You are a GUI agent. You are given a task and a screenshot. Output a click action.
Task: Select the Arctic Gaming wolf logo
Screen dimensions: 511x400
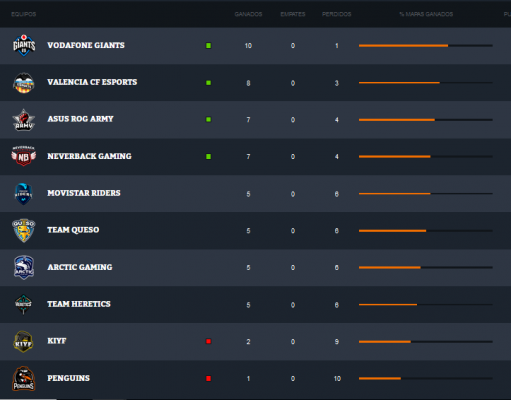[24, 267]
